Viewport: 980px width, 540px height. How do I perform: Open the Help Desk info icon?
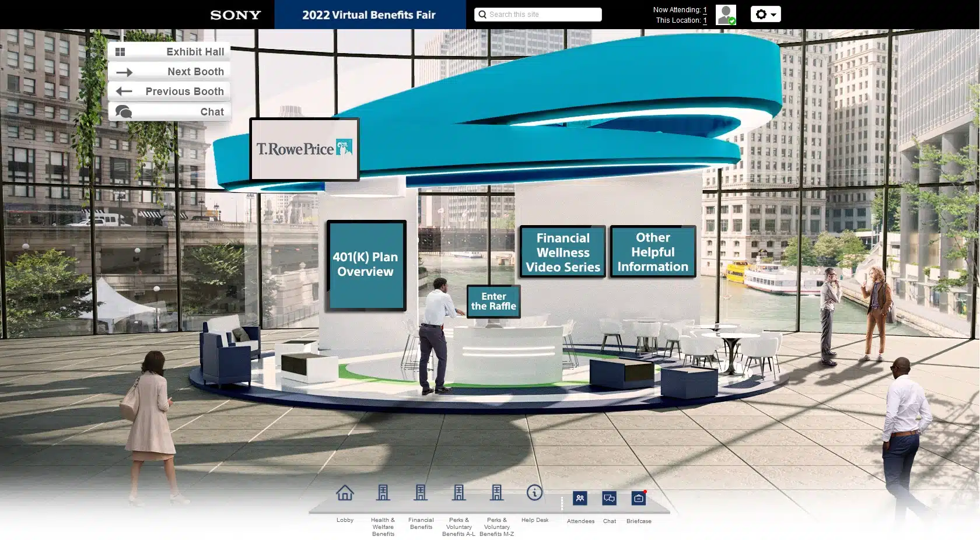[x=534, y=493]
